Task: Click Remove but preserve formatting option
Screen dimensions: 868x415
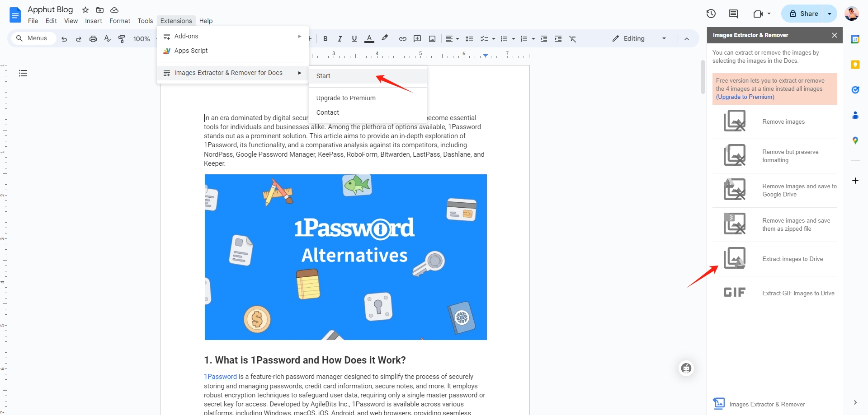Action: (775, 156)
